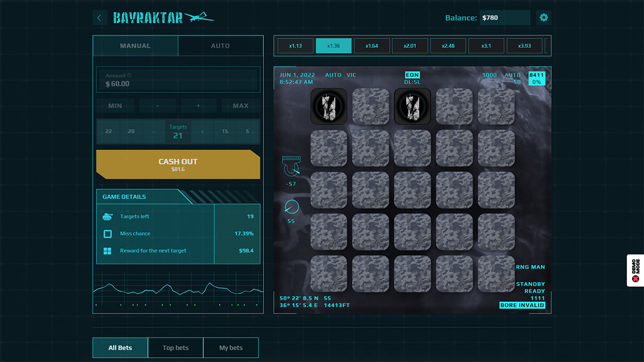Switch to the Auto tab

(x=220, y=46)
